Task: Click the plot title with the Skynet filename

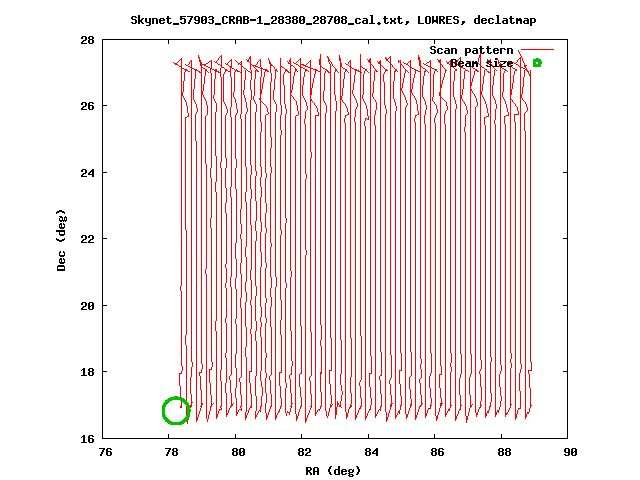Action: [319, 20]
